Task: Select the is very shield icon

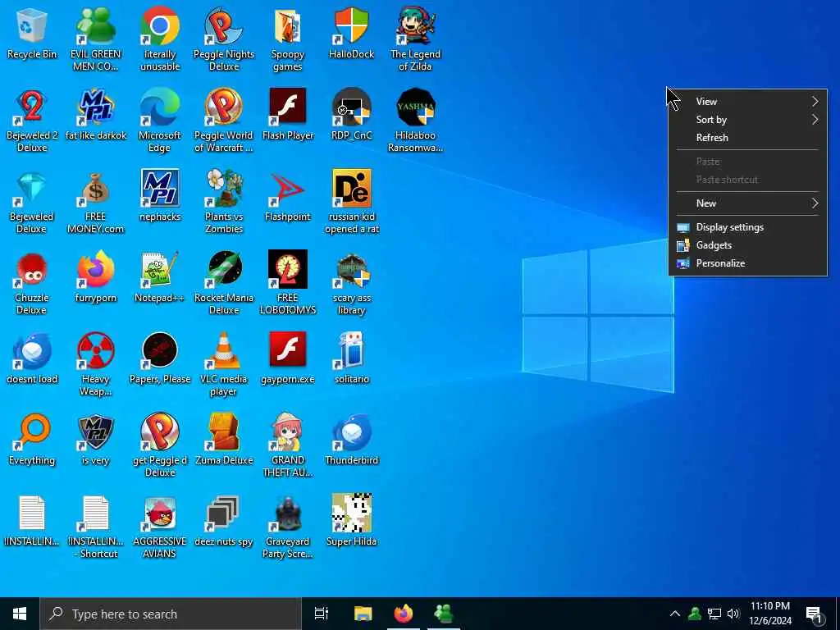Action: pyautogui.click(x=95, y=431)
